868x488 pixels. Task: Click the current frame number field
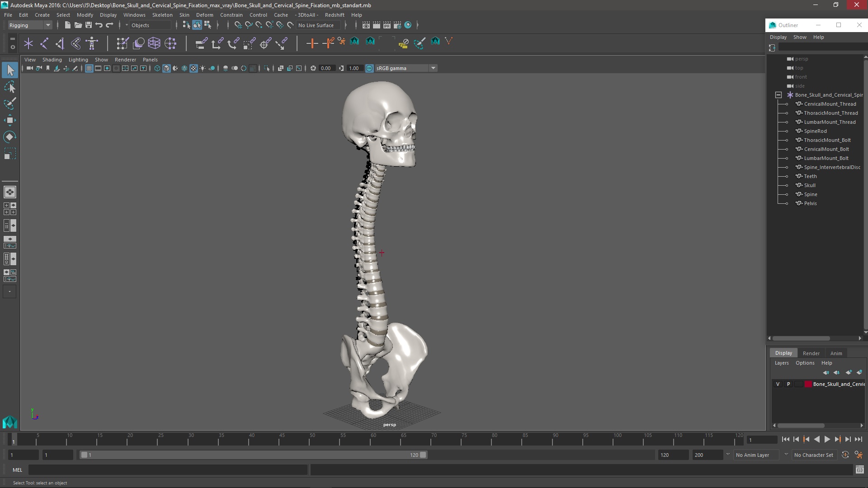(762, 440)
